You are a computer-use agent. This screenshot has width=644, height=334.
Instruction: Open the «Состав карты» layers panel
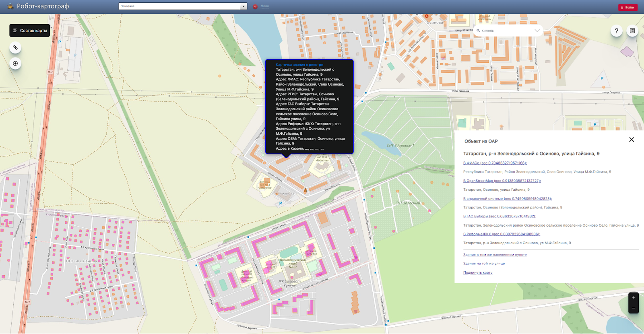(x=30, y=31)
